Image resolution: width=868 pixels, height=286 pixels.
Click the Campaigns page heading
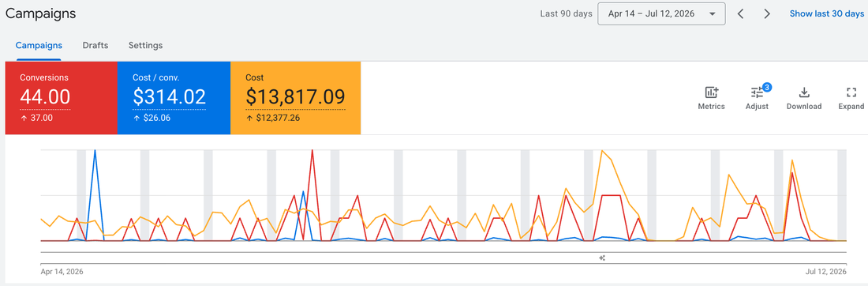(x=41, y=14)
